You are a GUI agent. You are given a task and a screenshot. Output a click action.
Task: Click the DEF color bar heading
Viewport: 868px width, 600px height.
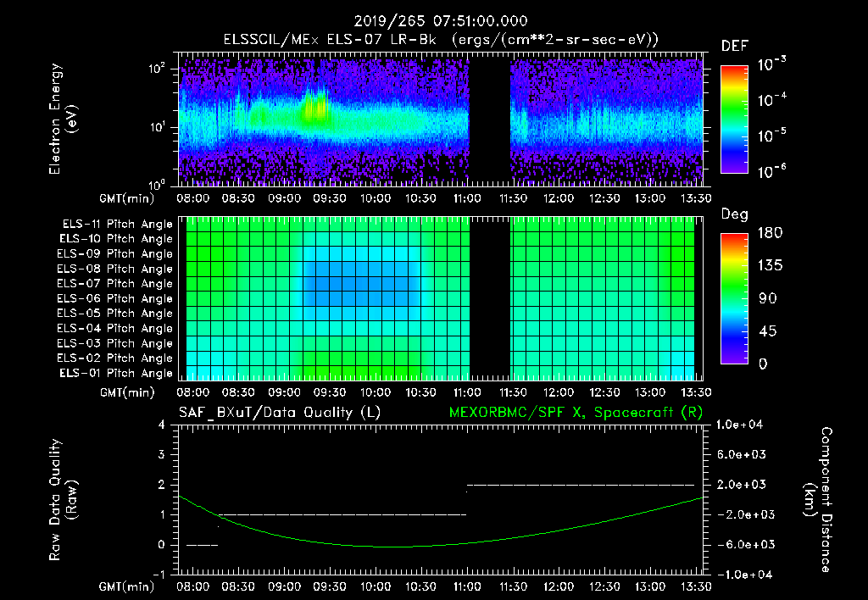(735, 46)
